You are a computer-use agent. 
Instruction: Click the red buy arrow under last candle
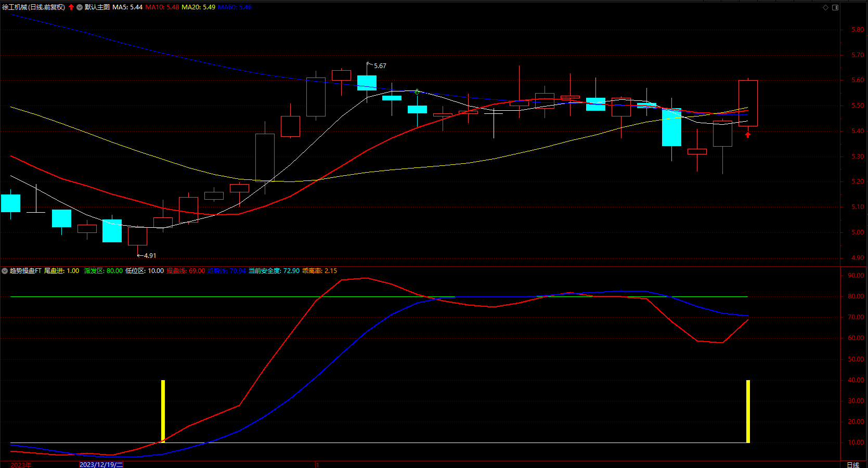tap(748, 135)
